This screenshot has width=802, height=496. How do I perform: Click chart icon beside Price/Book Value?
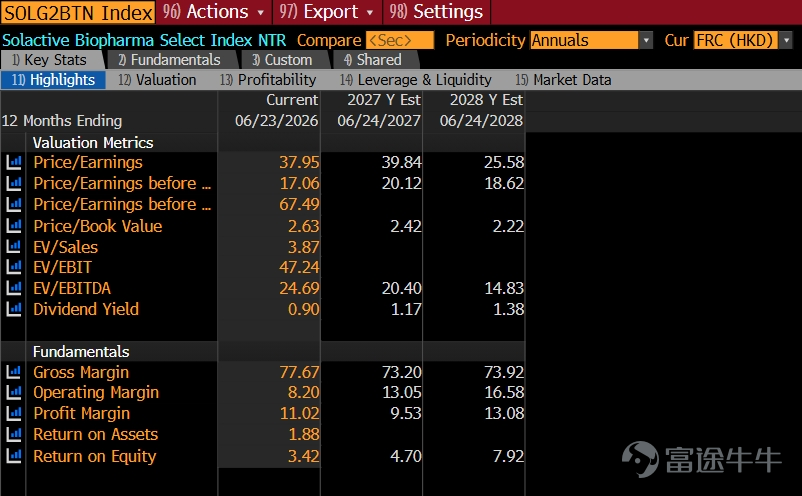click(14, 226)
